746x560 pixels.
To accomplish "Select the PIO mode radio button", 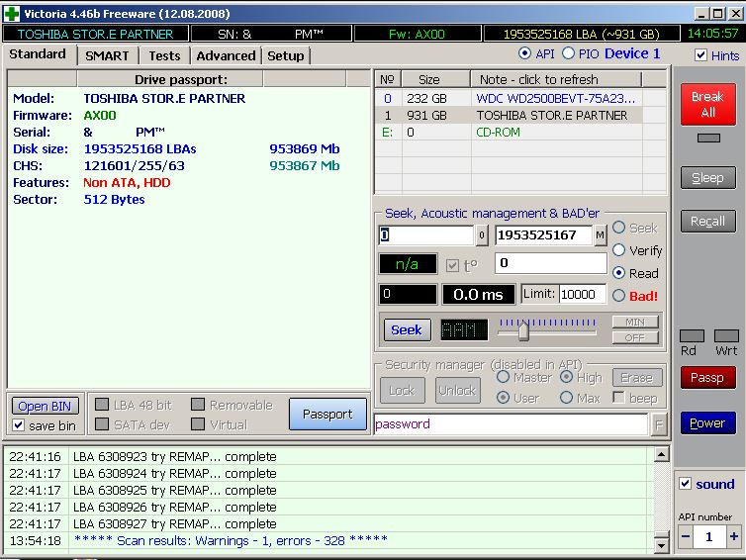I will coord(568,53).
